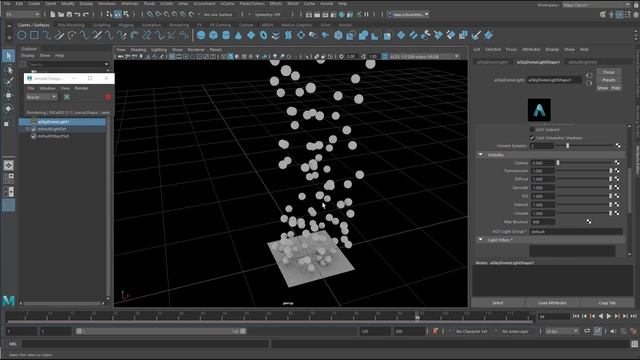This screenshot has width=640, height=360.
Task: Toggle select by object type mode
Action: click(118, 14)
